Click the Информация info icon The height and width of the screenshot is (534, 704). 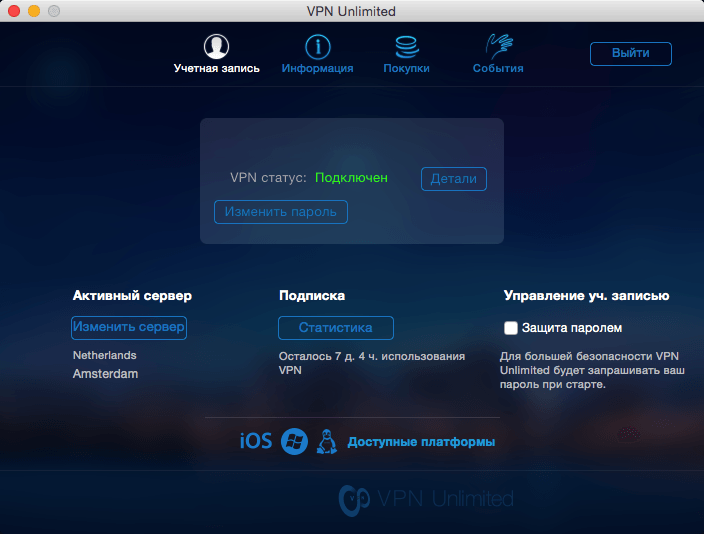[x=317, y=46]
